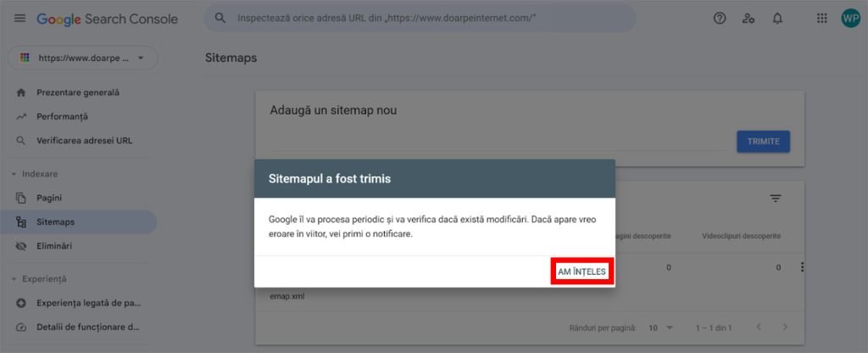The height and width of the screenshot is (353, 868).
Task: Click the Sitemaps page title
Action: (231, 58)
